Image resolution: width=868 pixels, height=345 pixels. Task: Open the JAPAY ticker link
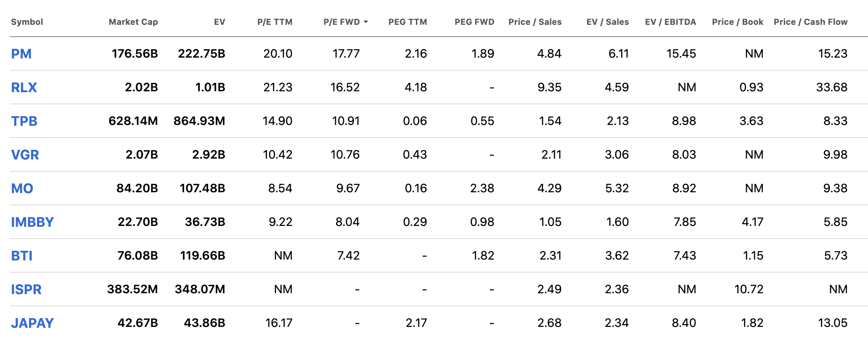point(32,323)
